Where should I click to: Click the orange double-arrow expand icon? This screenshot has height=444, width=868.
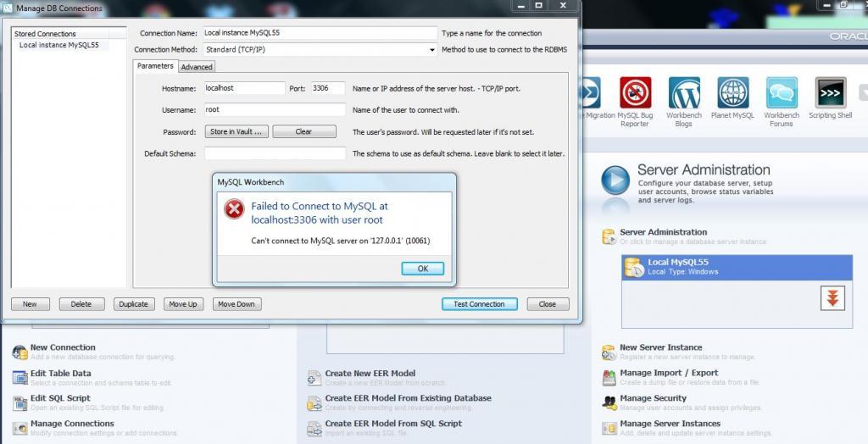coord(832,298)
